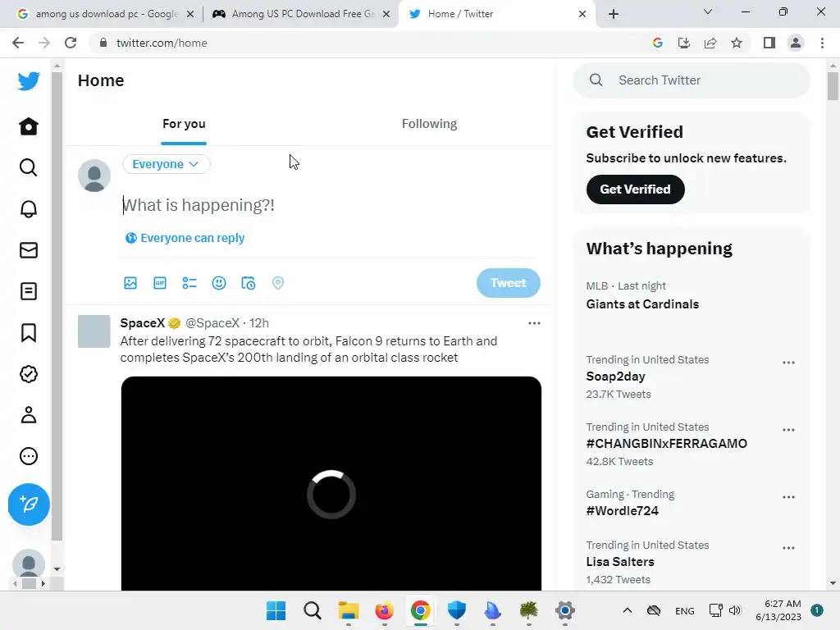
Task: Open Messages envelope icon
Action: pyautogui.click(x=29, y=250)
